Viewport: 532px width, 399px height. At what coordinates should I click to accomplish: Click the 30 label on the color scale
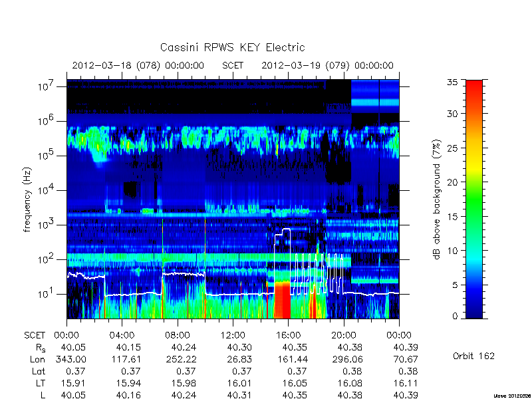[452, 114]
